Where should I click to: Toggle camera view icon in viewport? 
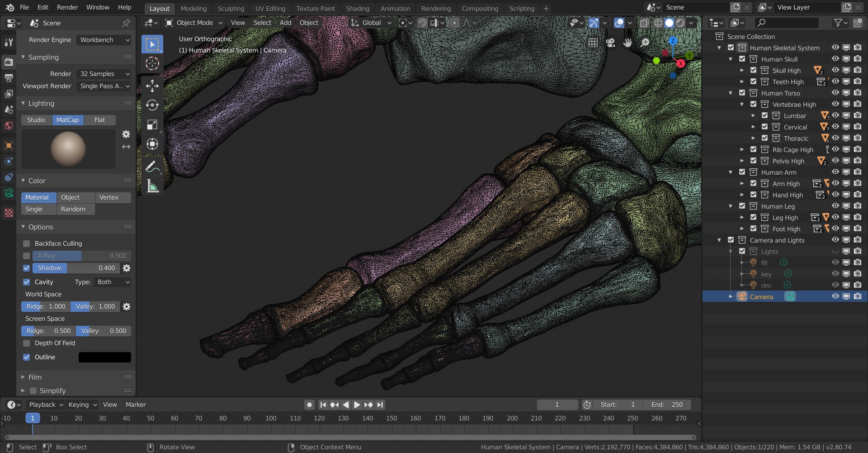click(x=610, y=43)
